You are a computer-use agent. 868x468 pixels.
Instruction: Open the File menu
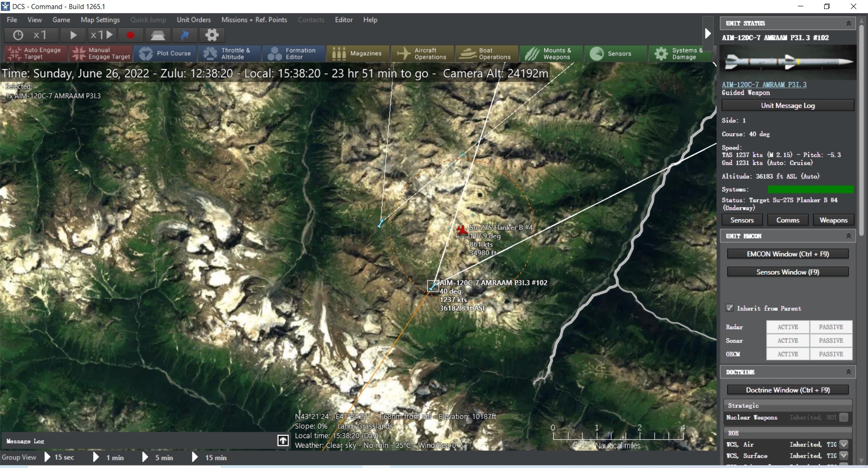[12, 20]
